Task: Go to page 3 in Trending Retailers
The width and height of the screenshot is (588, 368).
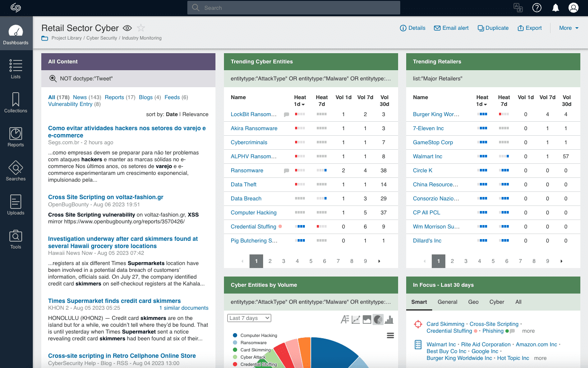Action: click(466, 261)
